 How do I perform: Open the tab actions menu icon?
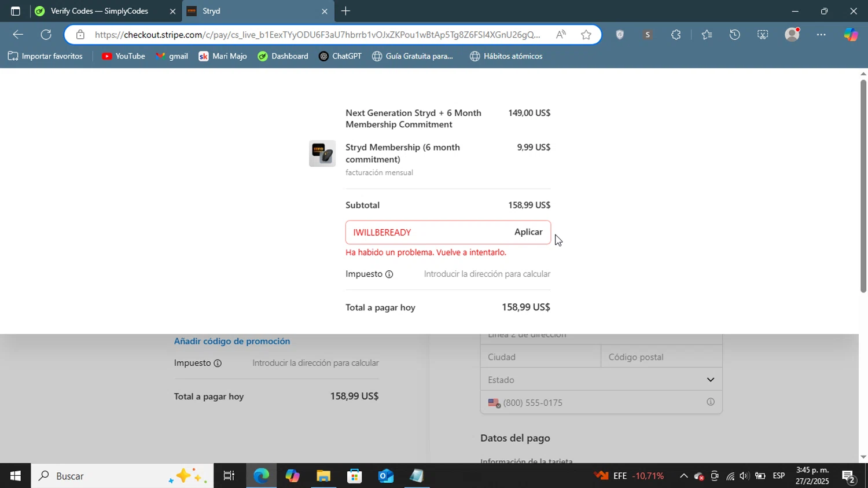(x=16, y=11)
